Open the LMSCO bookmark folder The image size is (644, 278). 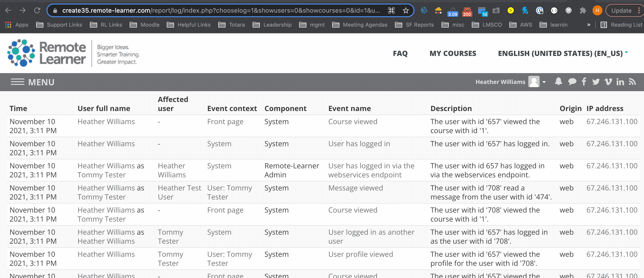click(487, 25)
